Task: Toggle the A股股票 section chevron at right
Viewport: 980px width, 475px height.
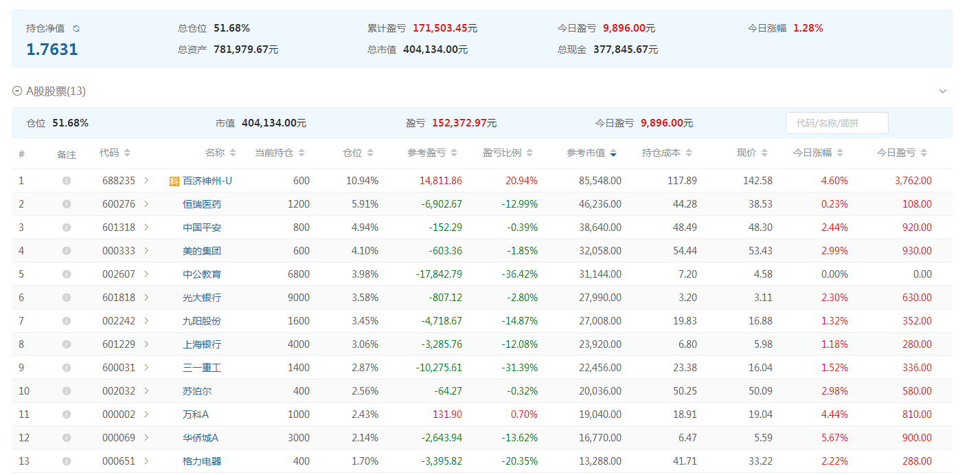Action: coord(943,91)
